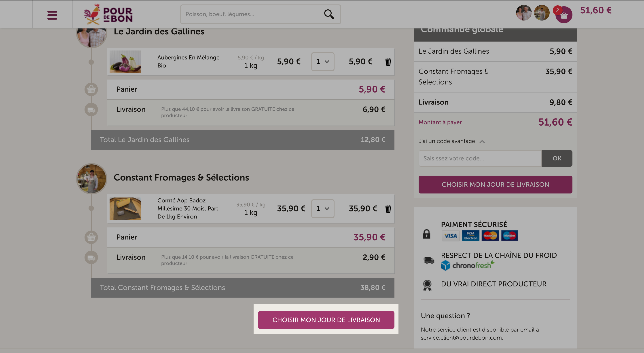
Task: Click the search magnifier icon
Action: (x=329, y=14)
